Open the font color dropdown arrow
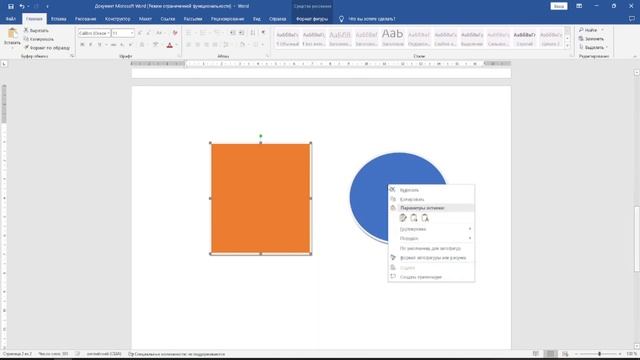 [176, 45]
